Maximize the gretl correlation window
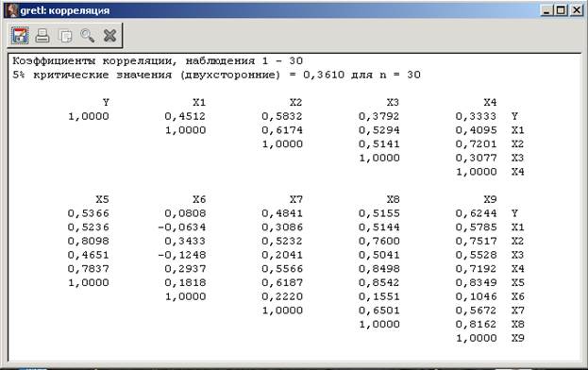The height and width of the screenshot is (370, 588). (x=561, y=10)
